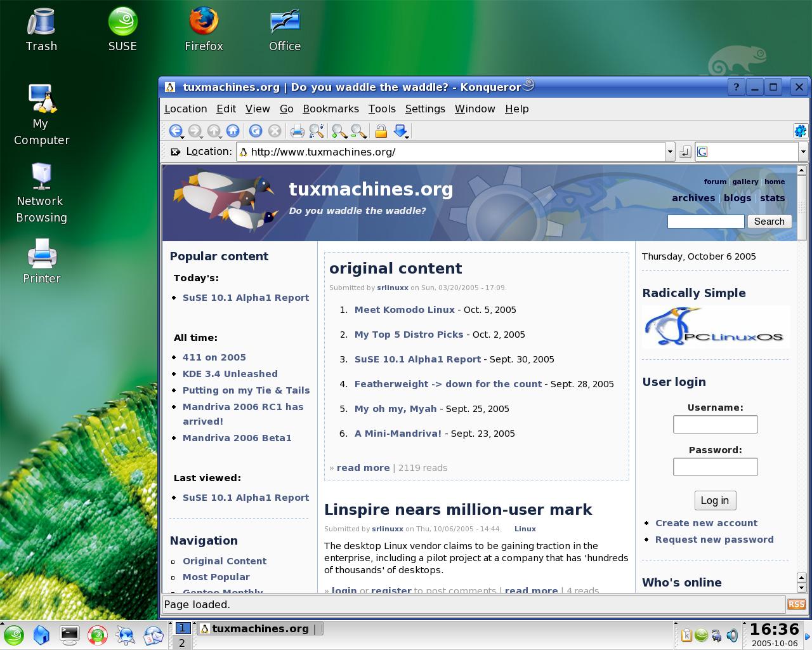The width and height of the screenshot is (812, 650).
Task: Go back using Konqueror's Back arrow
Action: click(175, 131)
